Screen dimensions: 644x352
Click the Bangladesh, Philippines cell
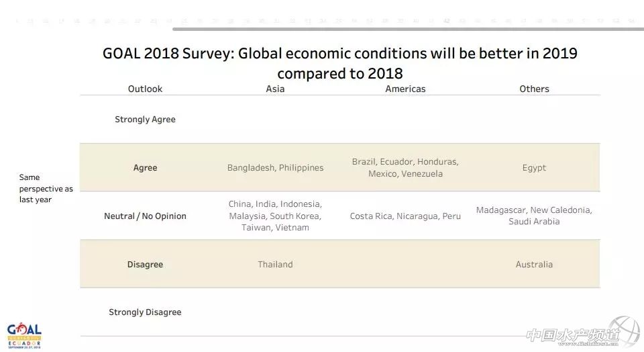point(275,168)
